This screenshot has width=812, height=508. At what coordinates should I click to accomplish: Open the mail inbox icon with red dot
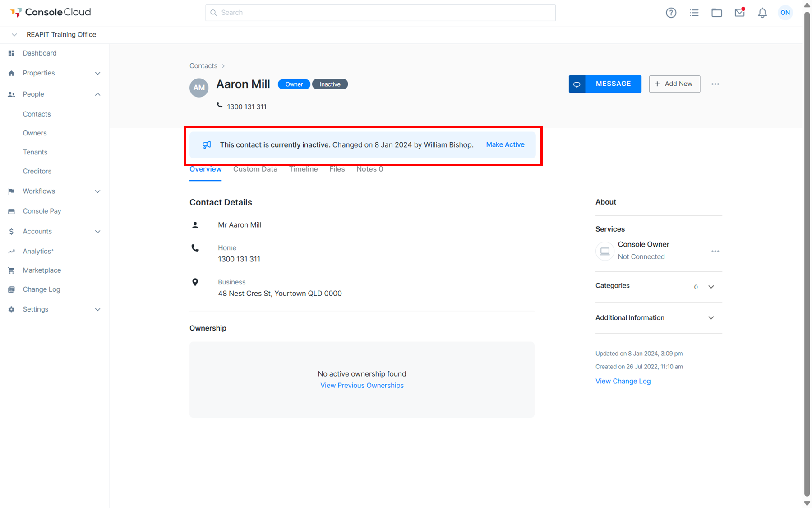(x=739, y=12)
